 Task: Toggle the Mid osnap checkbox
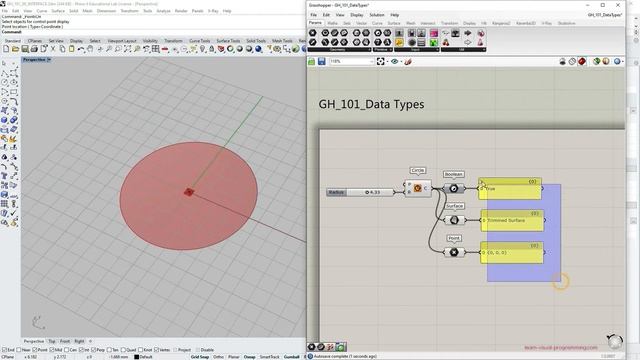(51, 350)
